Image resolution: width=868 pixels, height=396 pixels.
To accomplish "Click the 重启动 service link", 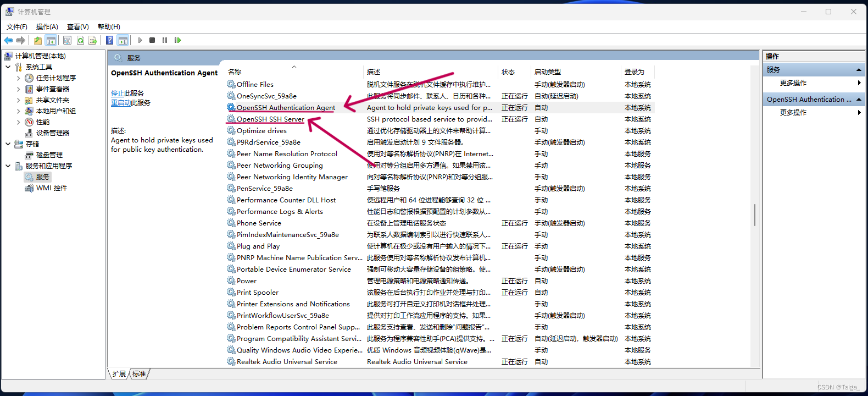I will (121, 103).
